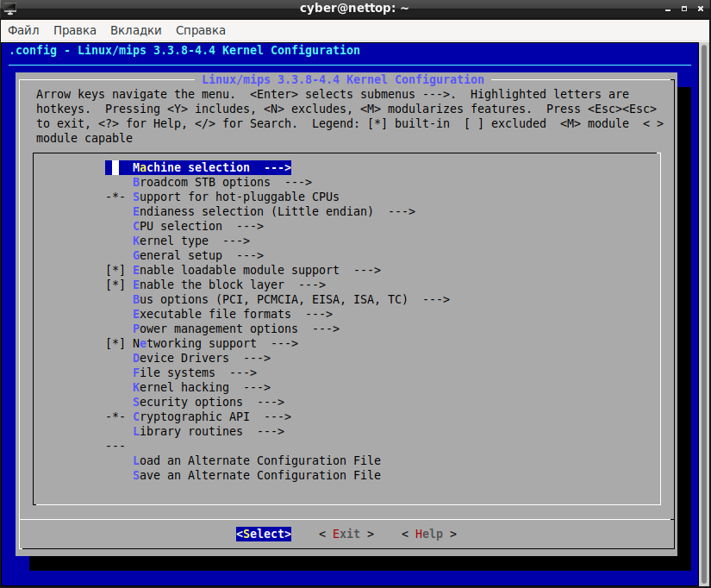Maximize the cyber@nettop terminal window
Image resolution: width=711 pixels, height=588 pixels.
[x=684, y=9]
